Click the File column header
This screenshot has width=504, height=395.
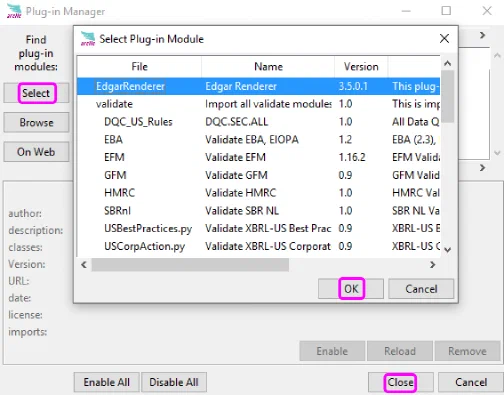[x=139, y=67]
